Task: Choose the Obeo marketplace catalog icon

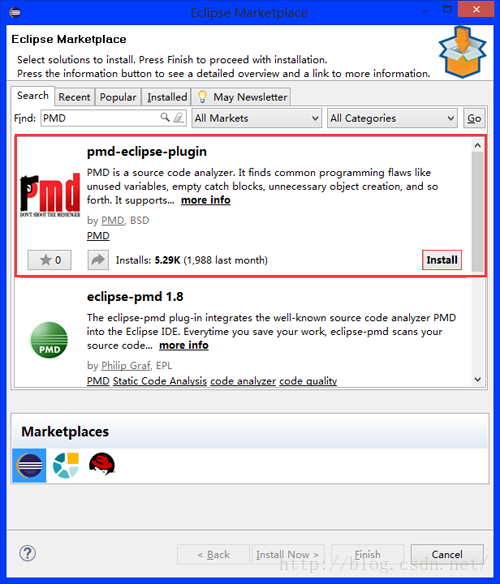Action: (x=66, y=465)
